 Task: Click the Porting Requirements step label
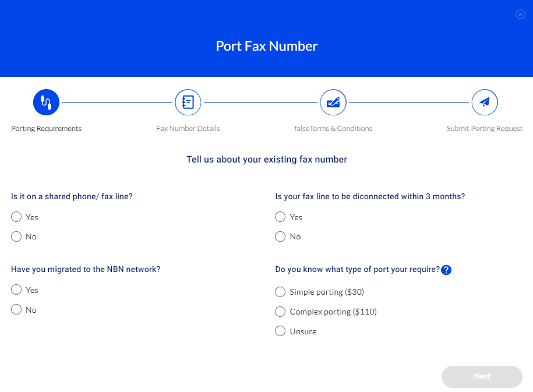click(46, 129)
